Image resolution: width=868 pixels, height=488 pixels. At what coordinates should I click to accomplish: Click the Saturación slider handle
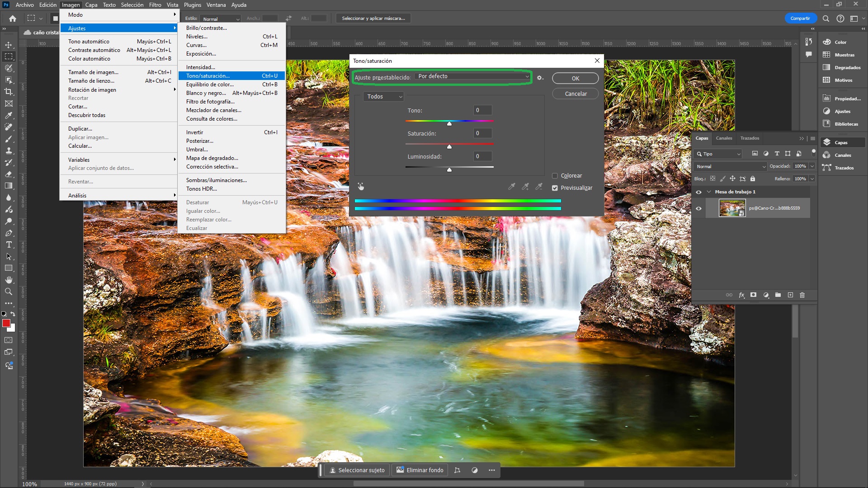click(449, 146)
